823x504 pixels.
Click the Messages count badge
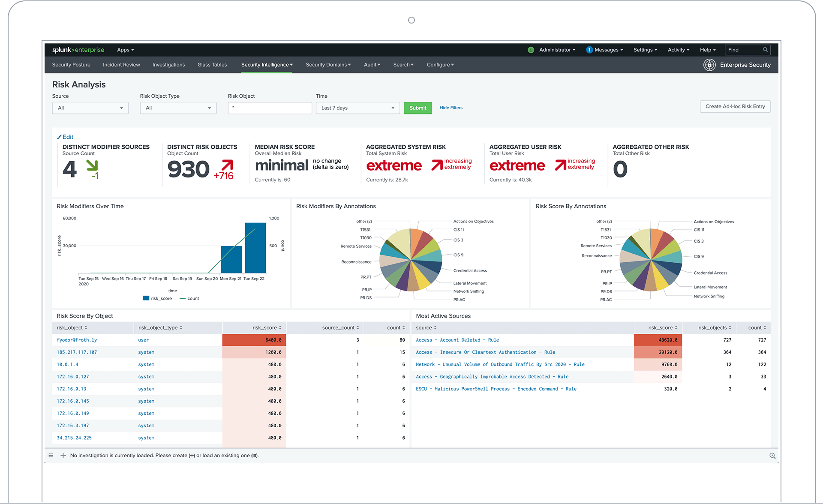tap(589, 50)
